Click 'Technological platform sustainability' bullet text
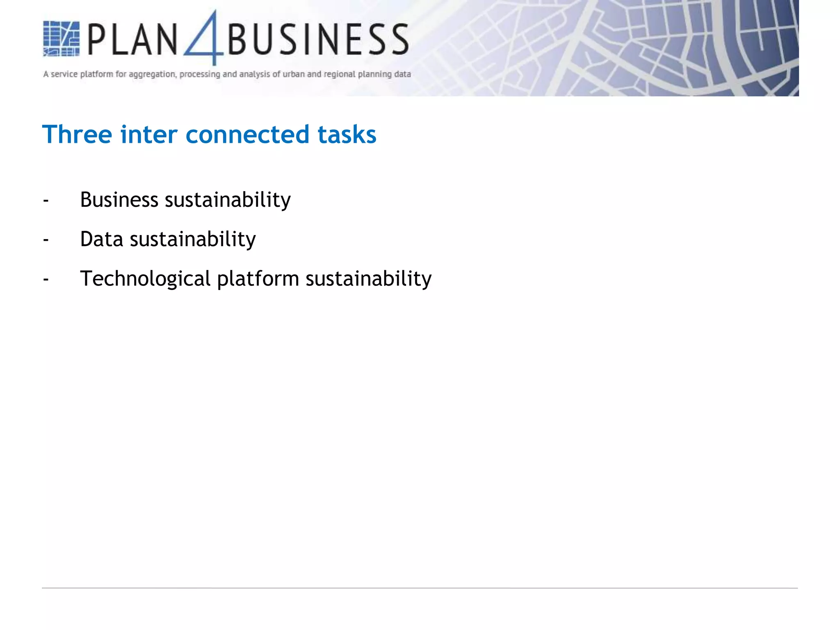The width and height of the screenshot is (840, 630). coord(256,278)
